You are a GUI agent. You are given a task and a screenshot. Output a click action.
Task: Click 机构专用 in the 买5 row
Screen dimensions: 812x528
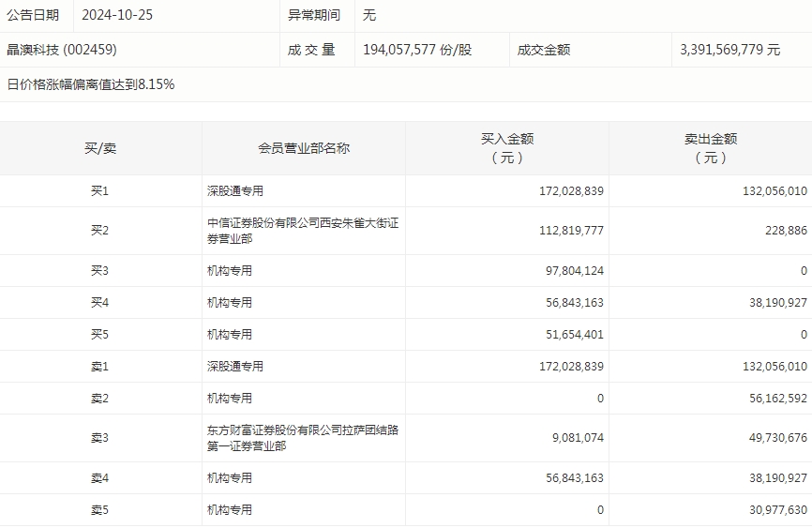tap(230, 335)
